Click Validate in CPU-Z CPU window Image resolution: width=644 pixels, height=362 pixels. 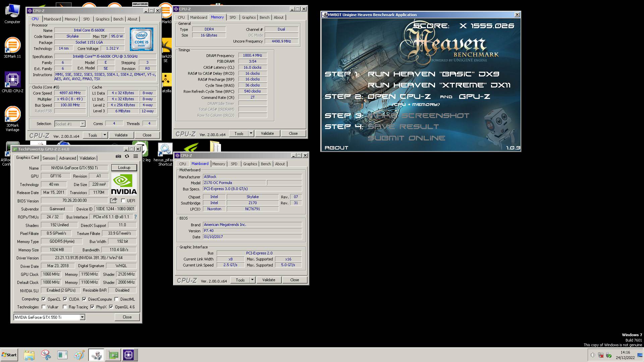pos(121,135)
